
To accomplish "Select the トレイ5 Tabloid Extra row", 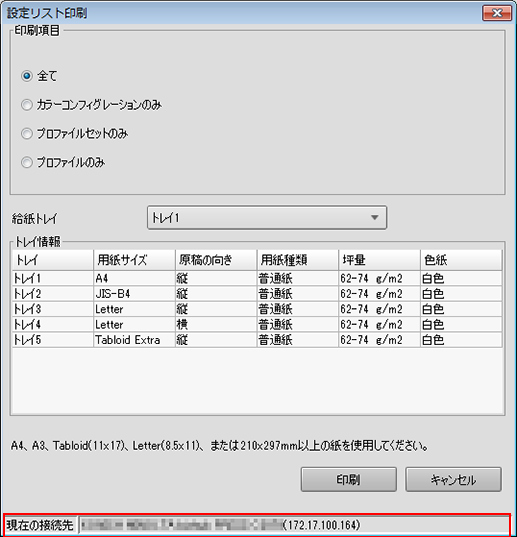I will pyautogui.click(x=257, y=340).
